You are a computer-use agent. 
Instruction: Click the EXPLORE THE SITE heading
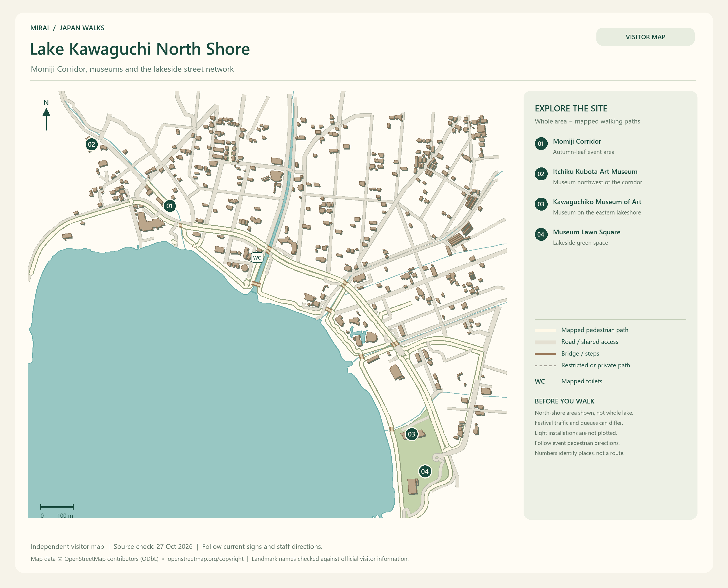click(x=571, y=108)
